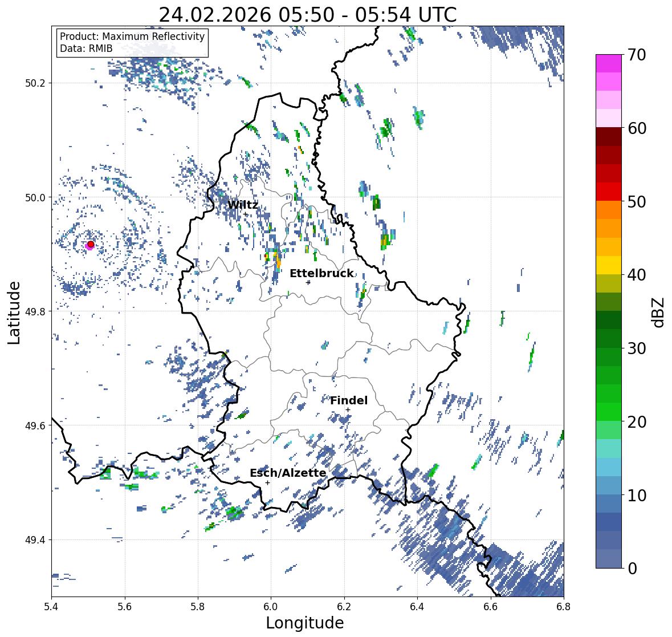Click the 6.8 longitude tick label
Screen dimensions: 672x637
[x=564, y=607]
